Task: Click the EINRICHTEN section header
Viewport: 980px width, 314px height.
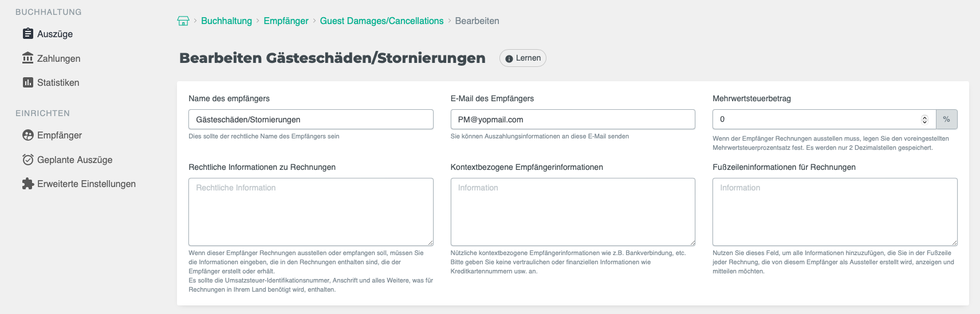Action: tap(42, 113)
